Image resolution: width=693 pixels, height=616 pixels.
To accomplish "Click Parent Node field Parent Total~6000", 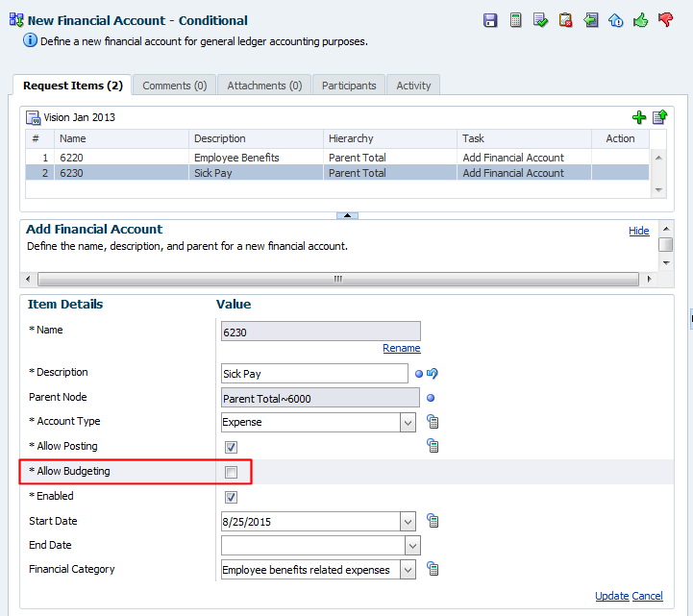I will (x=320, y=398).
